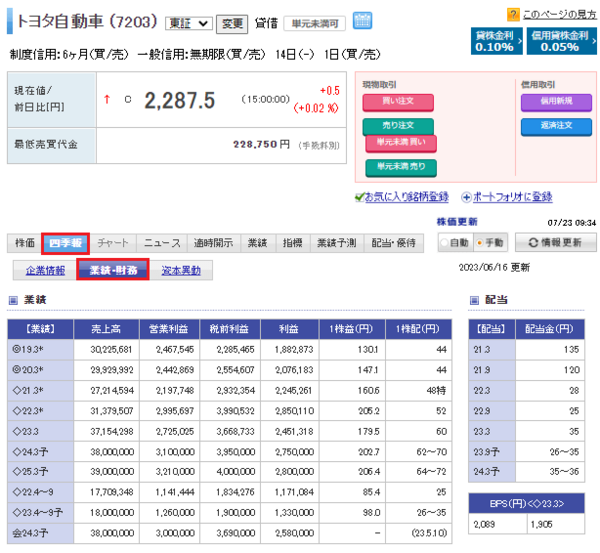Open the 資本異動 sub-tab
The width and height of the screenshot is (600, 553).
(181, 271)
